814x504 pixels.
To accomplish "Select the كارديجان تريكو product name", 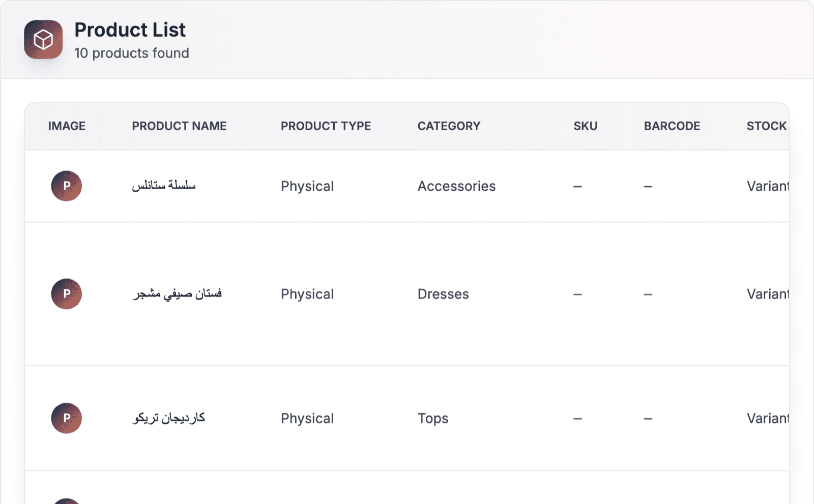I will pyautogui.click(x=168, y=418).
